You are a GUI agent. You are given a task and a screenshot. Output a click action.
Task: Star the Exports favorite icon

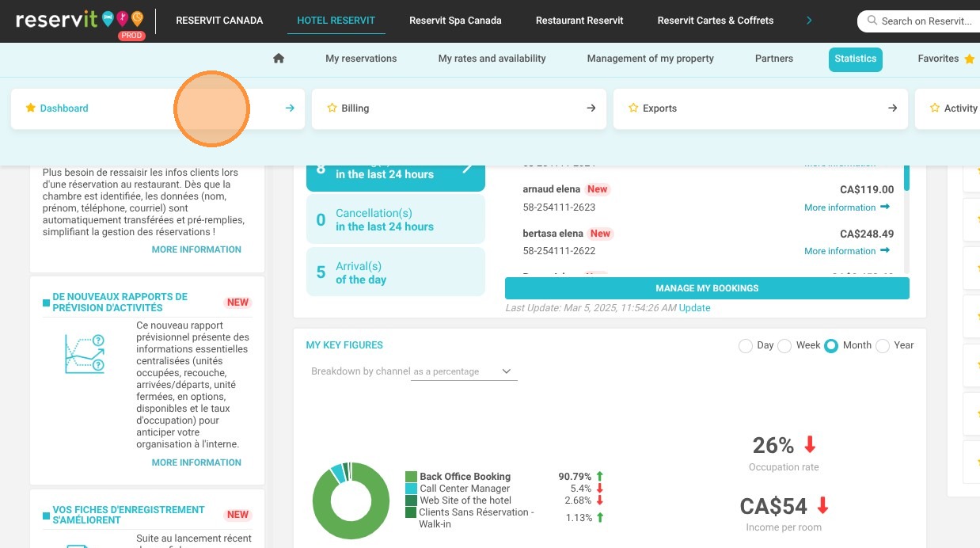click(x=633, y=108)
